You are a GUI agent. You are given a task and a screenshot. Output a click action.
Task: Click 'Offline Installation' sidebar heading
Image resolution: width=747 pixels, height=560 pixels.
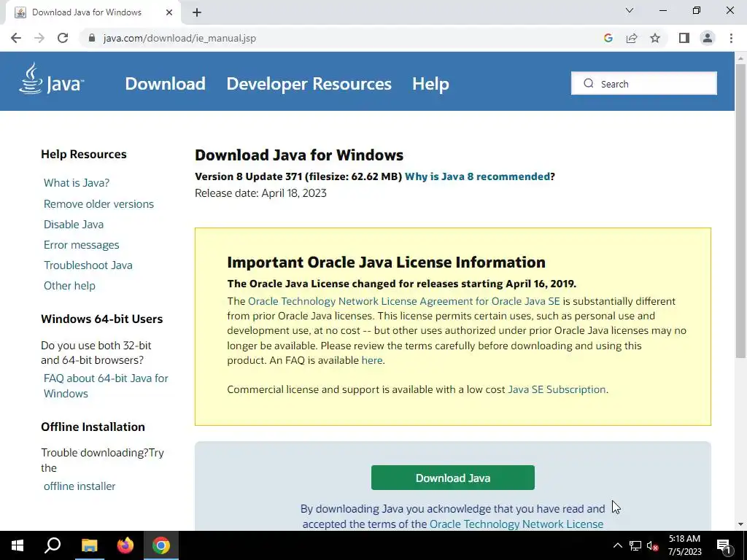tap(93, 427)
